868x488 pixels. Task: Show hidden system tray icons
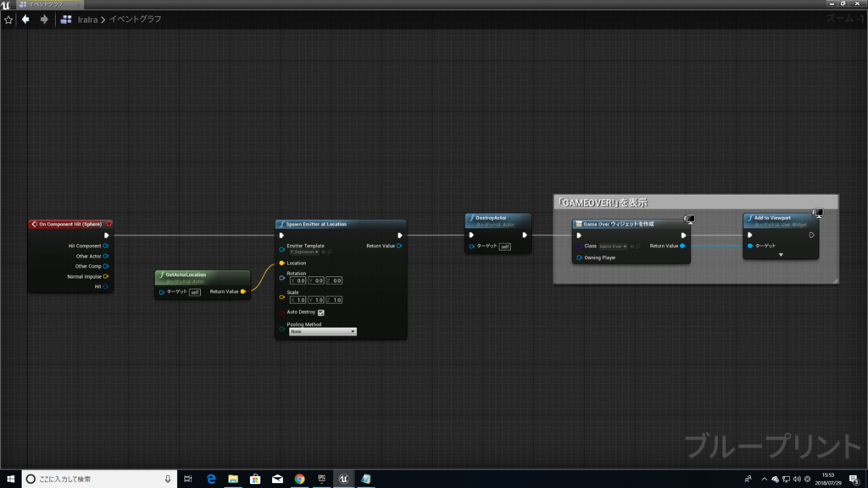click(x=764, y=480)
